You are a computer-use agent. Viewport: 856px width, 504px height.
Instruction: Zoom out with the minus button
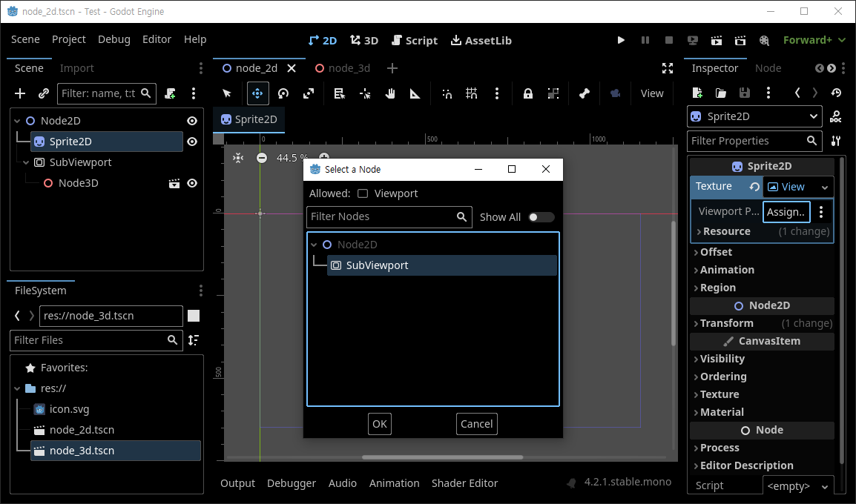coord(262,158)
